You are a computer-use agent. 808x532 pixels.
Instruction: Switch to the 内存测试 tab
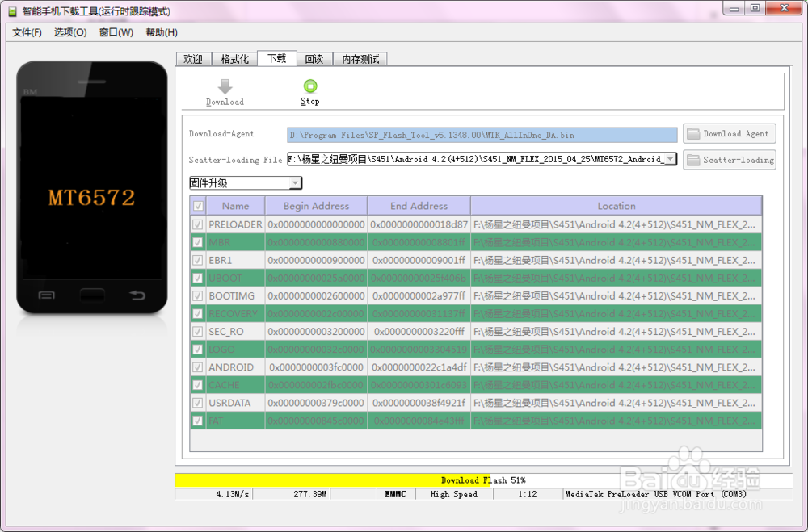click(360, 59)
